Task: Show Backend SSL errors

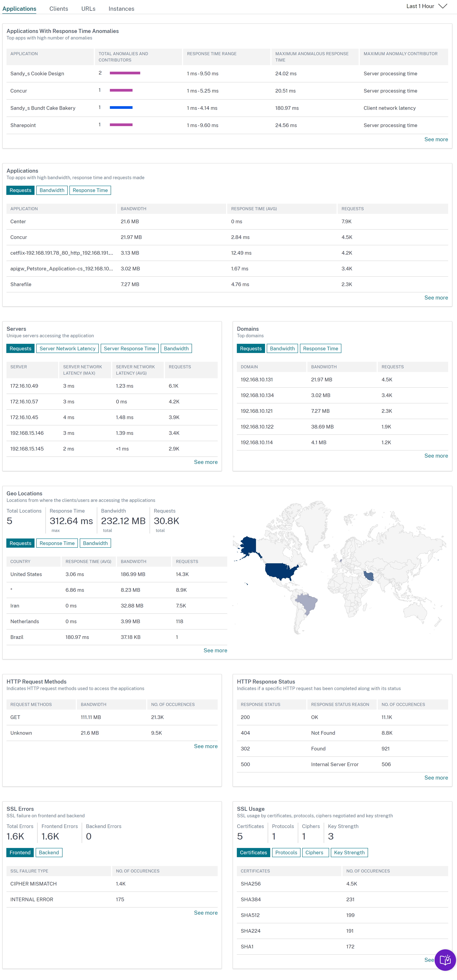Action: tap(49, 853)
